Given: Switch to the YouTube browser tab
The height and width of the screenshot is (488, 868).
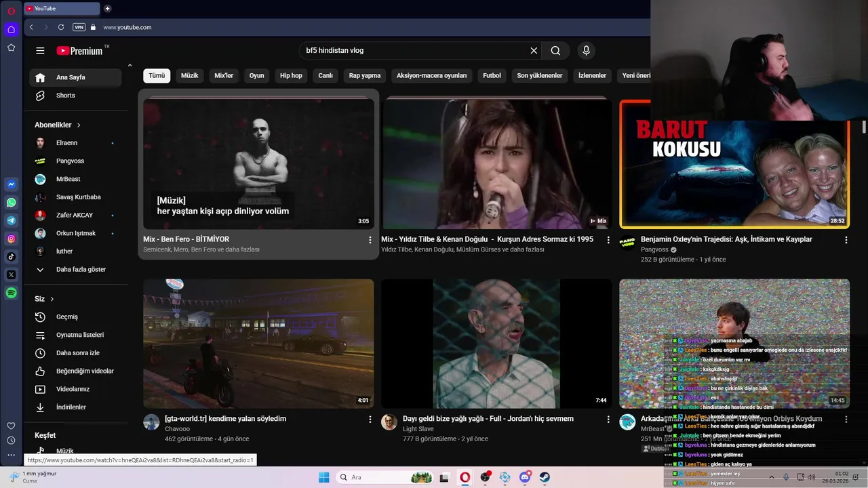Looking at the screenshot, I should click(61, 9).
